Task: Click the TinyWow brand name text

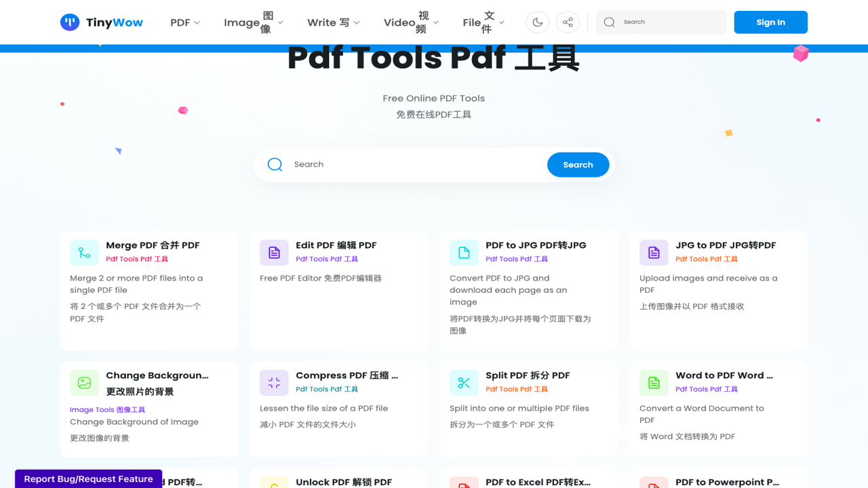Action: coord(115,22)
